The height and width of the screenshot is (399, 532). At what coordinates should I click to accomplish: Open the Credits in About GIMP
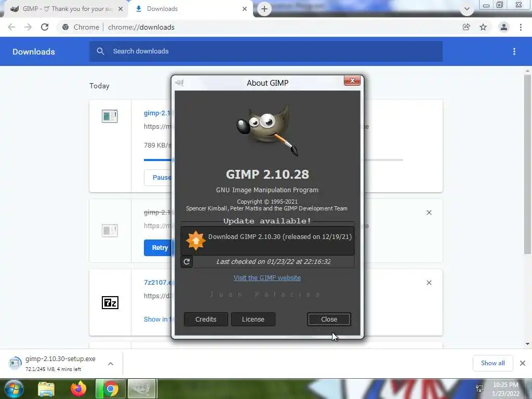[206, 320]
